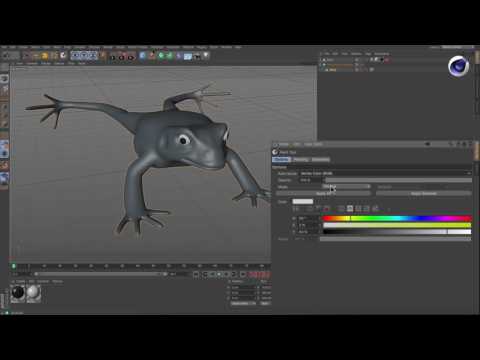
Task: Open the Create menu in Material Manager
Action: tap(21, 281)
